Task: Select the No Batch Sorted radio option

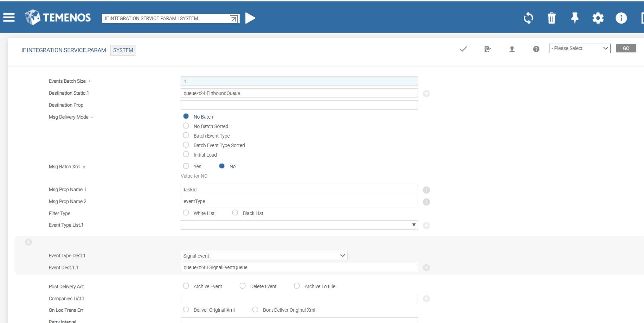Action: pos(186,126)
